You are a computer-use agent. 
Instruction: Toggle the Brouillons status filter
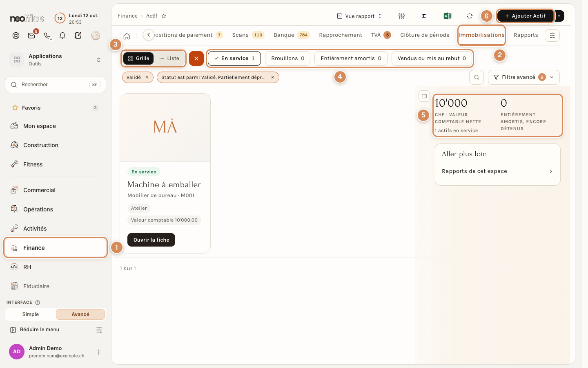(x=288, y=58)
